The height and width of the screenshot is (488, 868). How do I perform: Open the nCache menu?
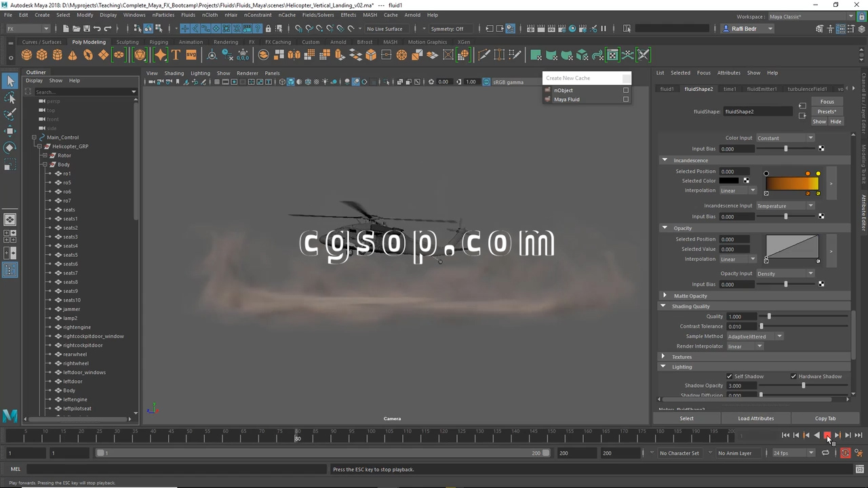point(287,15)
